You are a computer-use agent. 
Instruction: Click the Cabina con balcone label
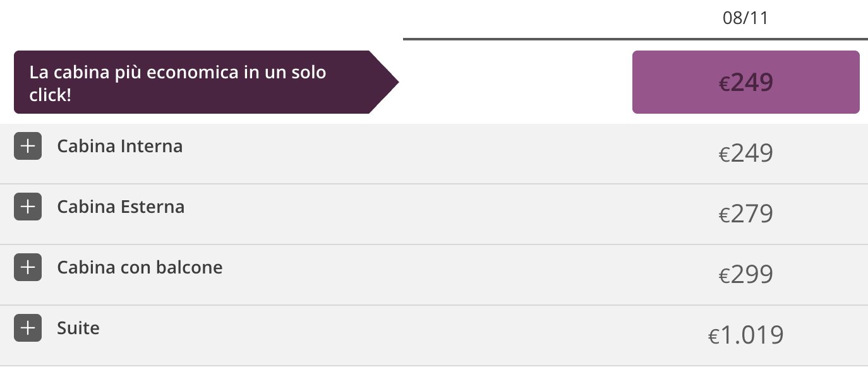point(140,268)
